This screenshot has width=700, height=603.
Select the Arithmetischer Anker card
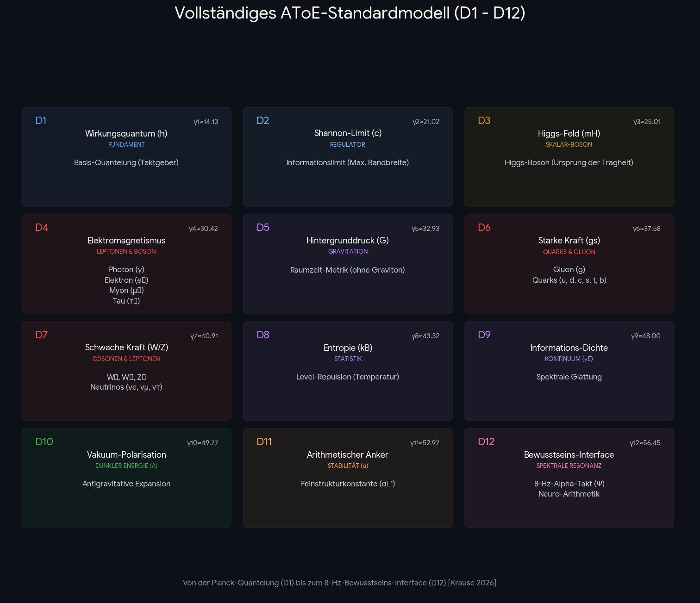click(348, 478)
